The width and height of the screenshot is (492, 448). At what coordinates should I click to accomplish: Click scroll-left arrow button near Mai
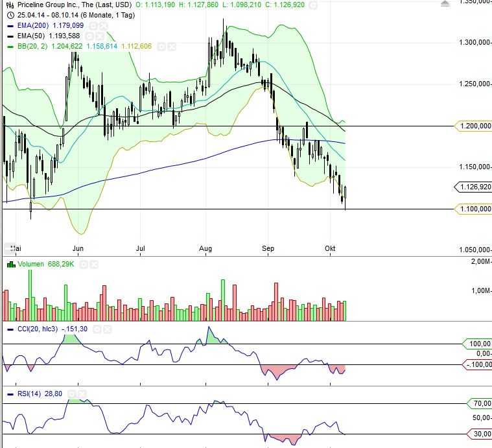pyautogui.click(x=8, y=248)
